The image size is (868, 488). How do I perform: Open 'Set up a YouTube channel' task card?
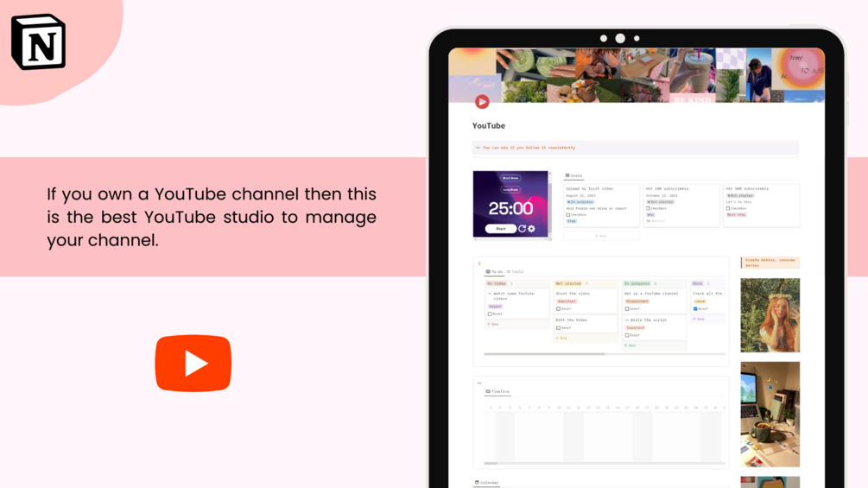[x=655, y=301]
